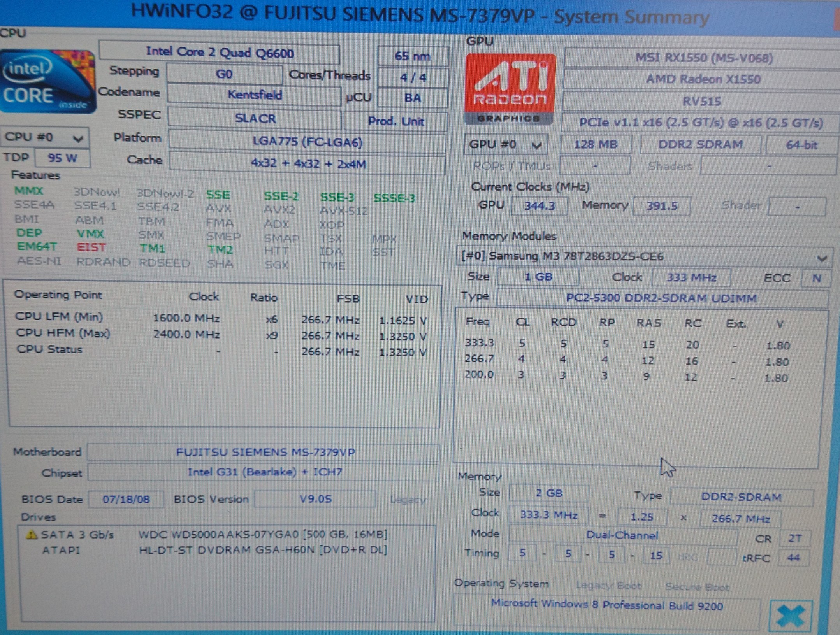Click the Prod. Unit field
The width and height of the screenshot is (840, 635).
396,121
